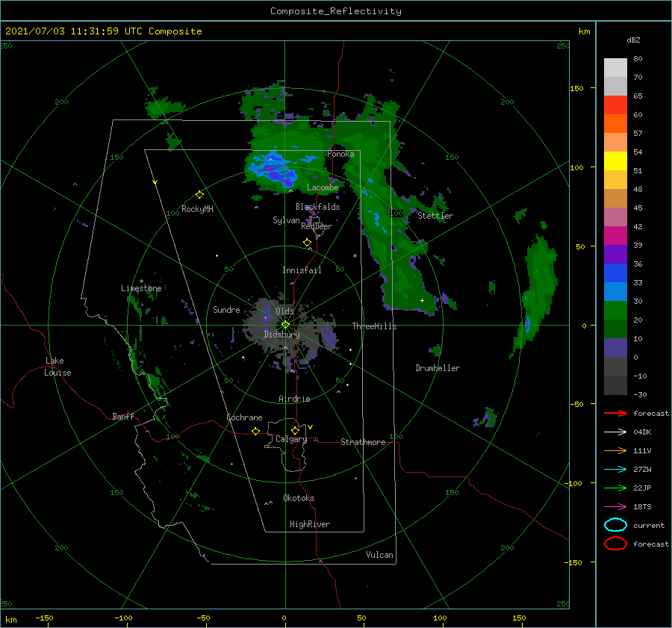Click the Blackfalds city label
This screenshot has height=628, width=672.
pyautogui.click(x=317, y=207)
